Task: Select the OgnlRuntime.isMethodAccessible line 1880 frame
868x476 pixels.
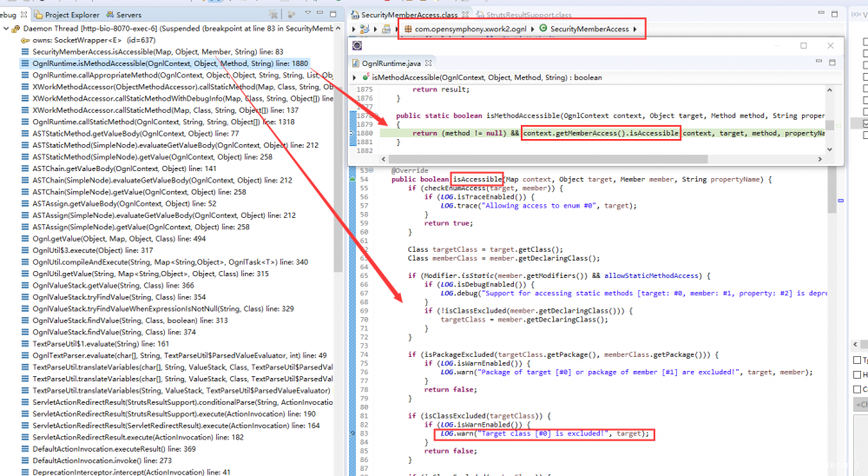Action: pos(170,63)
